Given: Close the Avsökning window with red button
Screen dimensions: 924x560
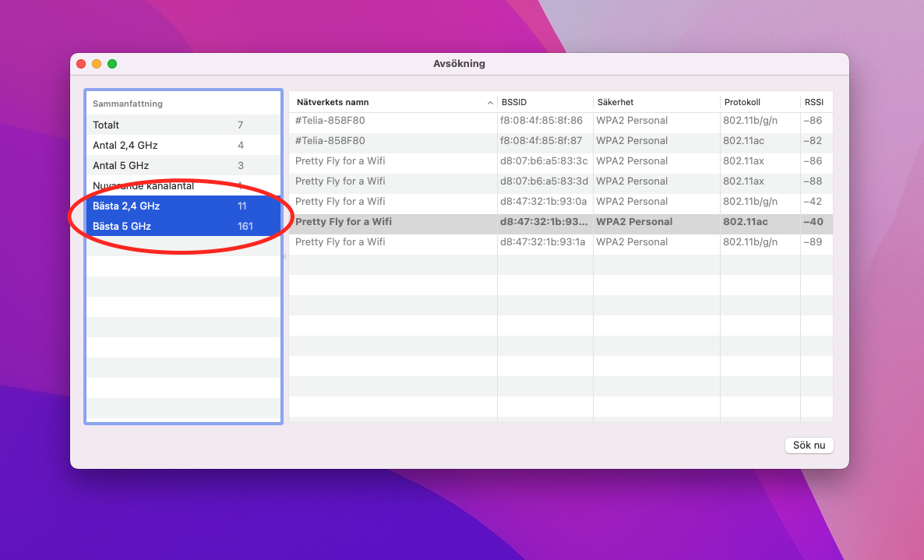Looking at the screenshot, I should click(x=81, y=64).
